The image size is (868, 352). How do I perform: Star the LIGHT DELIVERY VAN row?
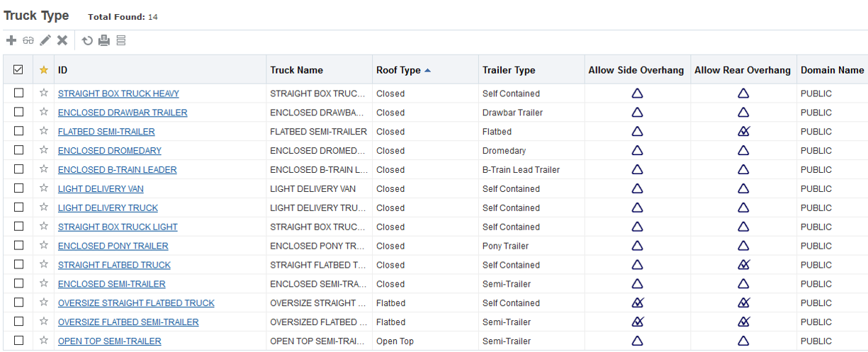(x=44, y=189)
